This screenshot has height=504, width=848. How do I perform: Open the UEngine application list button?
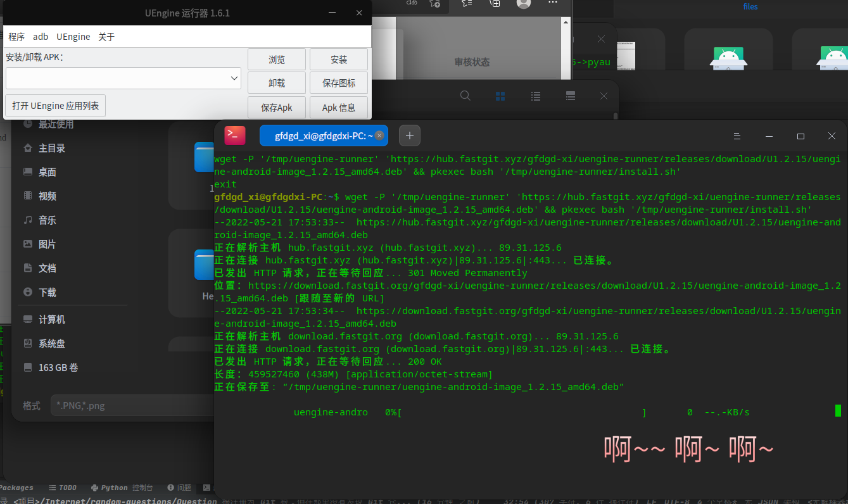(x=56, y=106)
